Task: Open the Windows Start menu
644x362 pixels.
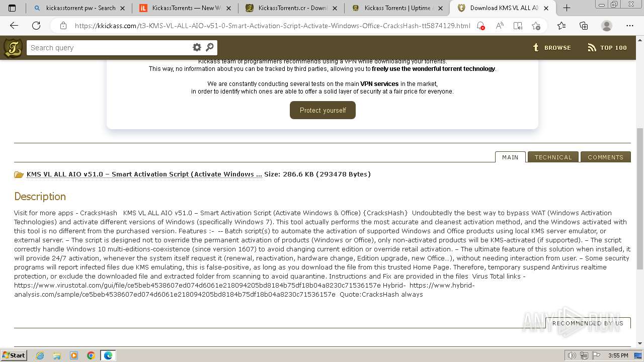Action: (14, 355)
